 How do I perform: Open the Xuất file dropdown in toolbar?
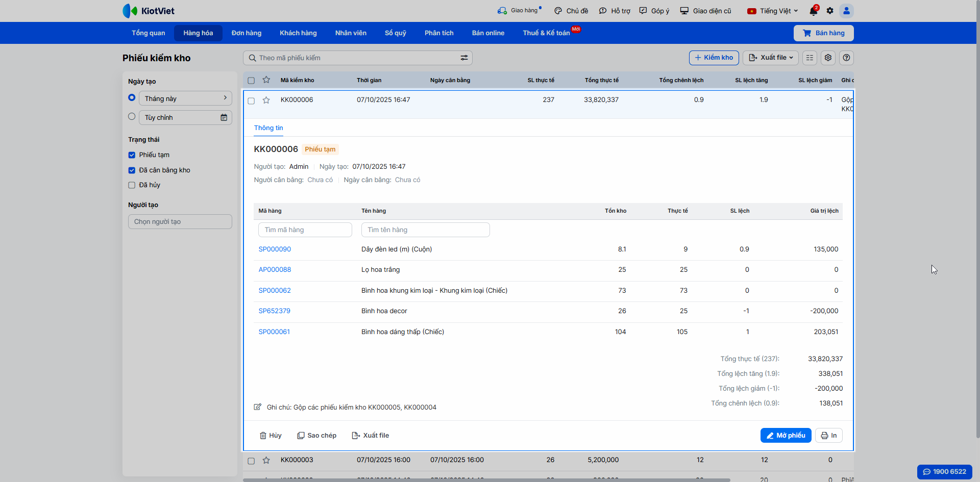[770, 58]
